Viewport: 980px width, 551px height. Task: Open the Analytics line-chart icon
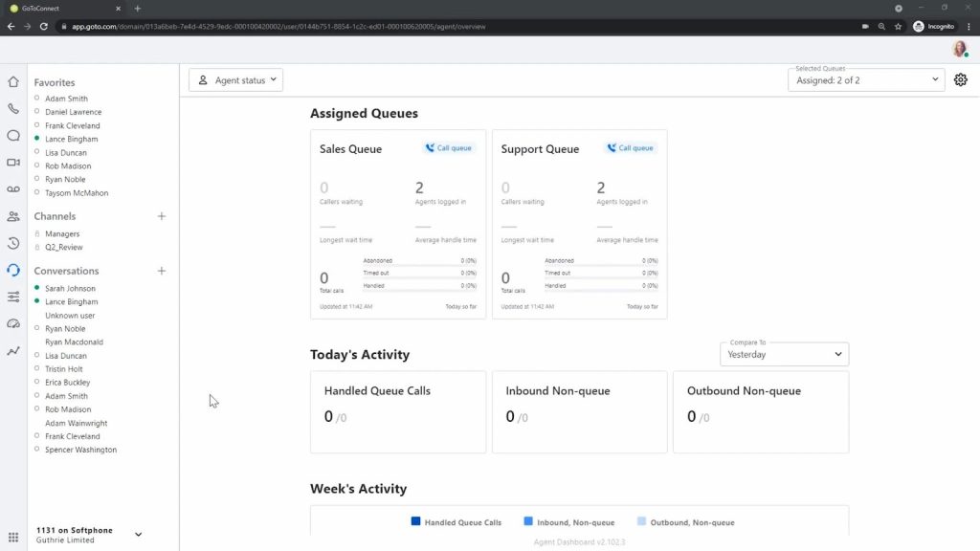tap(13, 351)
